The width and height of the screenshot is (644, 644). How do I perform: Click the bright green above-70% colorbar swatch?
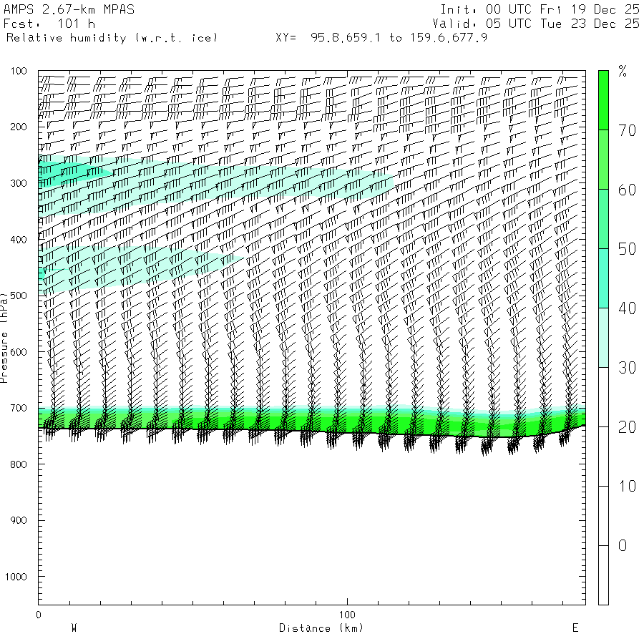point(603,100)
